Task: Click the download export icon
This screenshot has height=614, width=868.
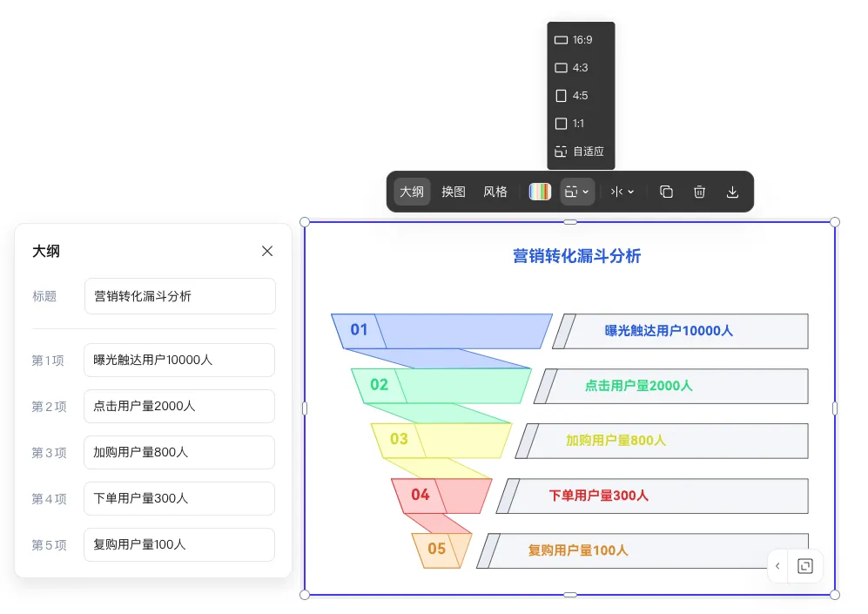Action: point(732,192)
